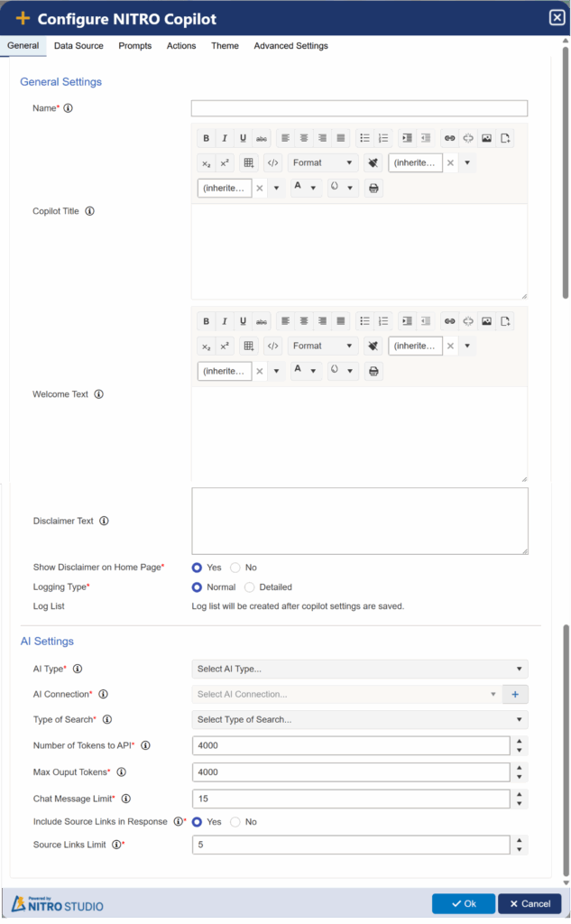Print from Copilot Title editor
571x924 pixels.
coord(373,189)
